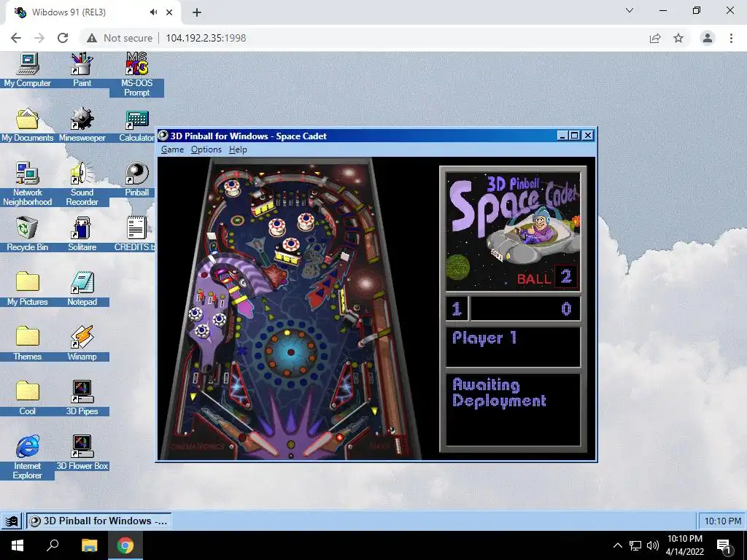This screenshot has width=747, height=560.
Task: Open the Game menu in Pinball
Action: click(172, 149)
